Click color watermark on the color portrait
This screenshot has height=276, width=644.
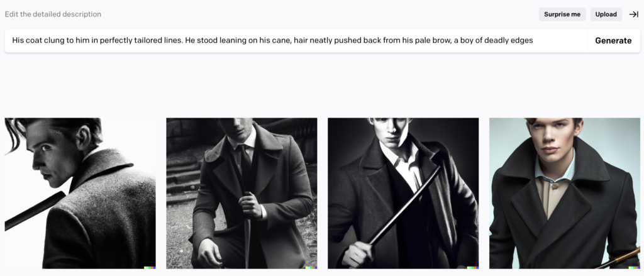(x=634, y=267)
